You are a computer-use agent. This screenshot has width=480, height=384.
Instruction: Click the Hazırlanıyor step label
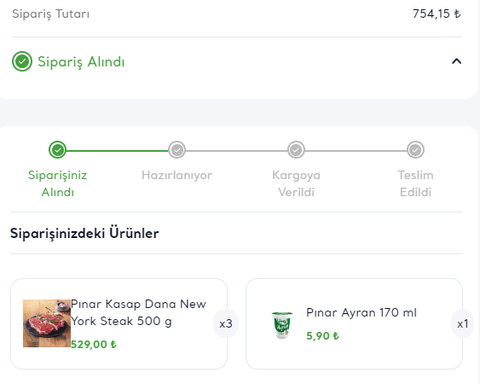pyautogui.click(x=177, y=175)
